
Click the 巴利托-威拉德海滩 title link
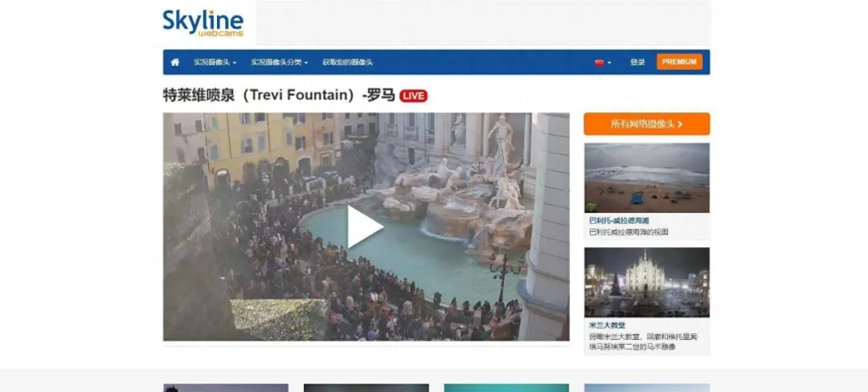(x=619, y=220)
